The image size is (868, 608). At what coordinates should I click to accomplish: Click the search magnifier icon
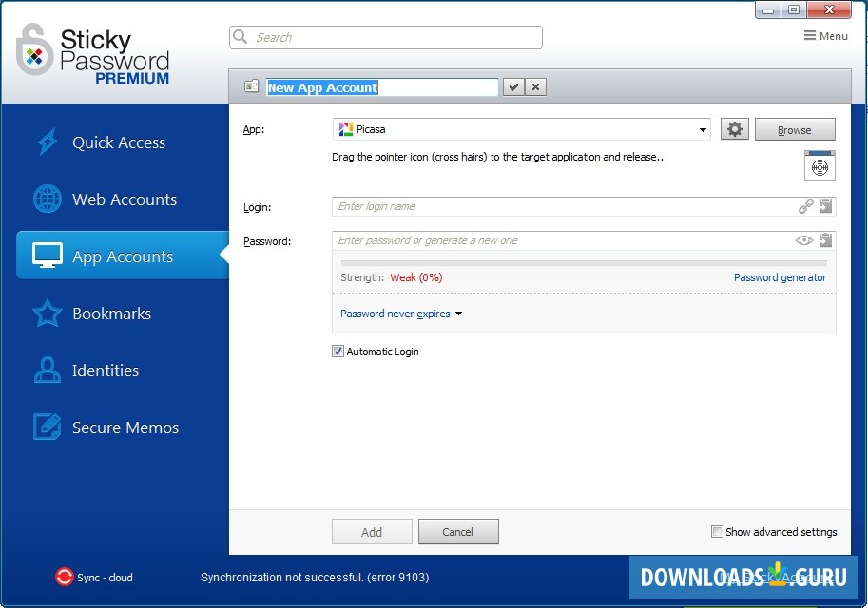click(241, 37)
